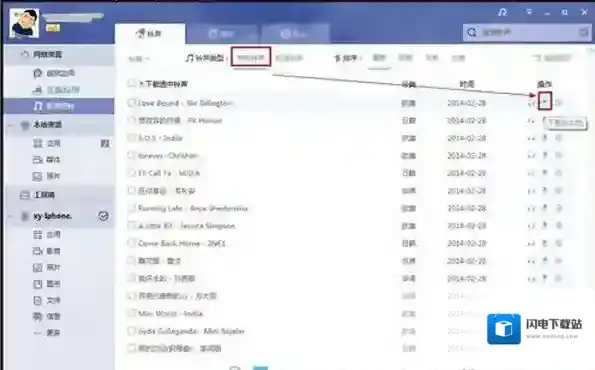Viewport: 595px width, 370px height.
Task: Switch to the second top tab
Action: 222,34
